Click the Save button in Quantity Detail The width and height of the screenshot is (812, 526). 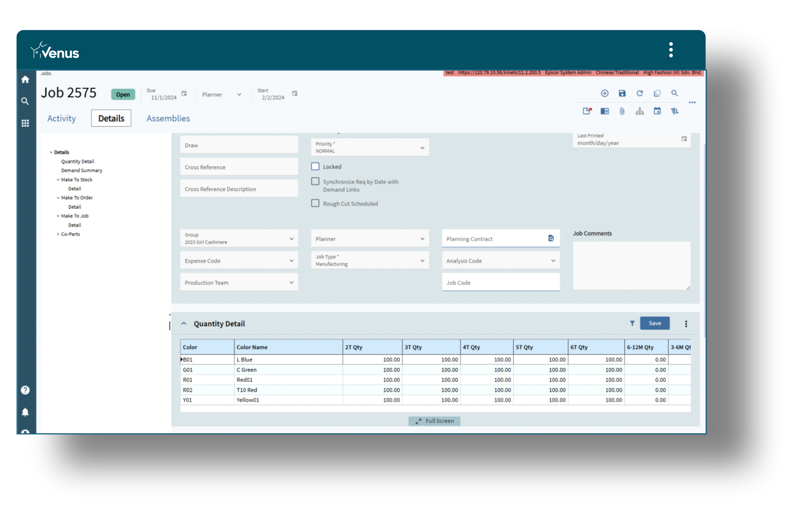tap(655, 323)
